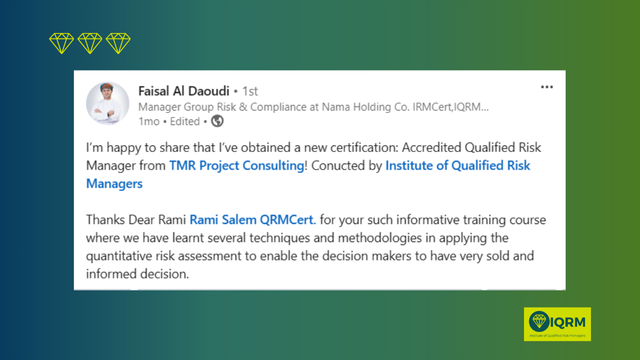The width and height of the screenshot is (640, 360).
Task: Click the 'I'm happy to share' sentence
Action: [x=313, y=147]
